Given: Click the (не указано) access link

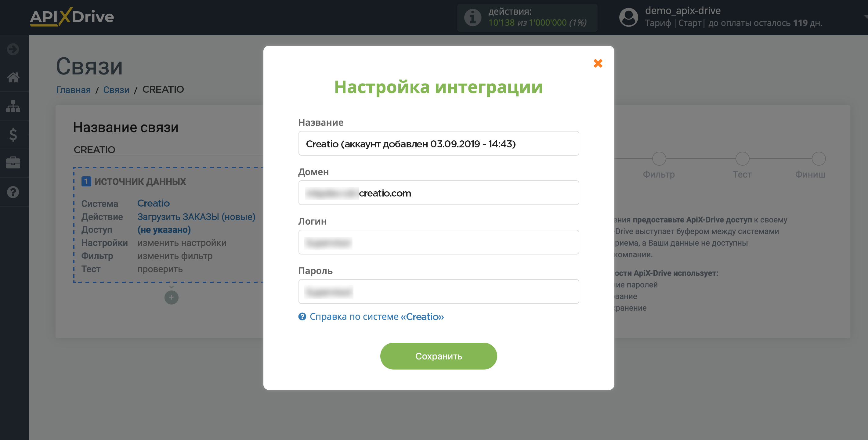Looking at the screenshot, I should point(164,230).
